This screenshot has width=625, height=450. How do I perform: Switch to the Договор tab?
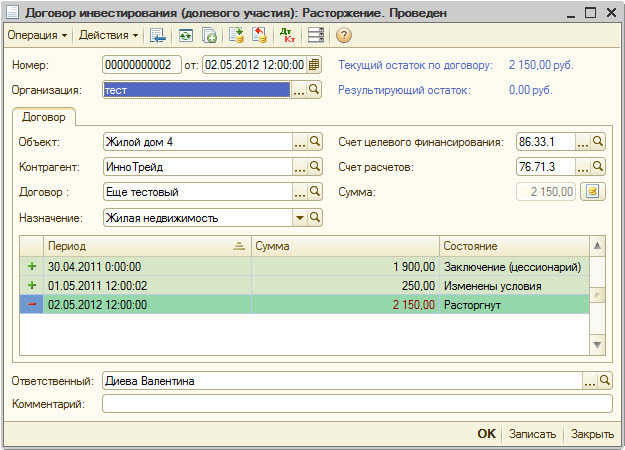44,117
